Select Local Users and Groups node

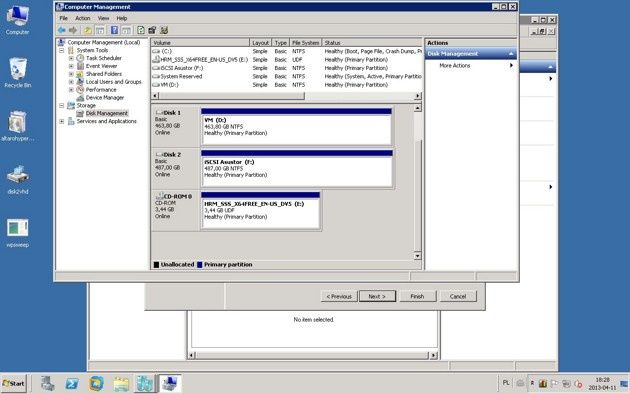(x=114, y=82)
